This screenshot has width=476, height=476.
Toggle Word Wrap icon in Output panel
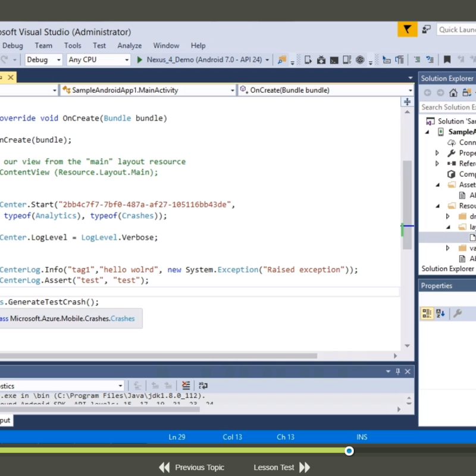(203, 386)
